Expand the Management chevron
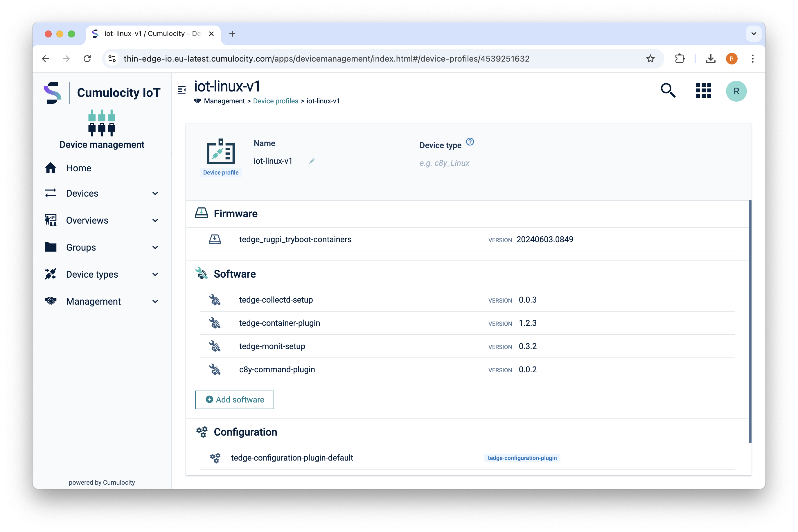The width and height of the screenshot is (798, 532). [x=155, y=302]
